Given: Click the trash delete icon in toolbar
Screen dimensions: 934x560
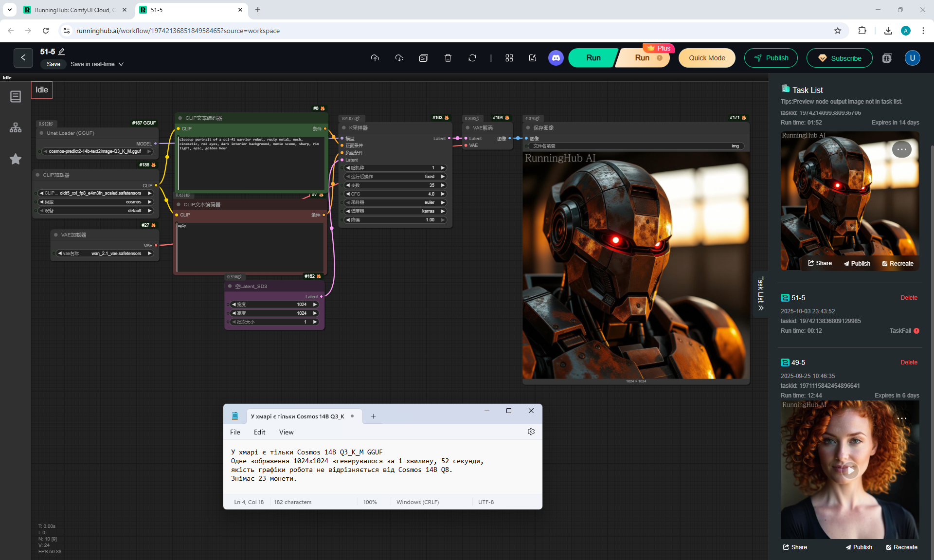Looking at the screenshot, I should 448,58.
